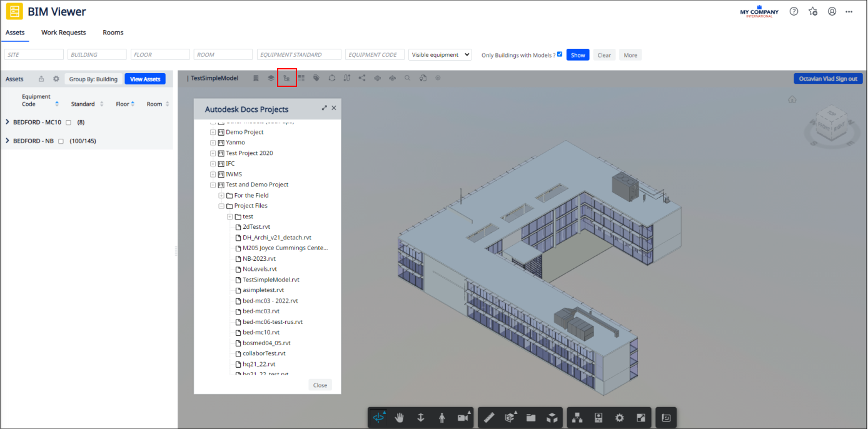Open the 2D sheet minimap tool
The height and width of the screenshot is (429, 868).
(666, 418)
